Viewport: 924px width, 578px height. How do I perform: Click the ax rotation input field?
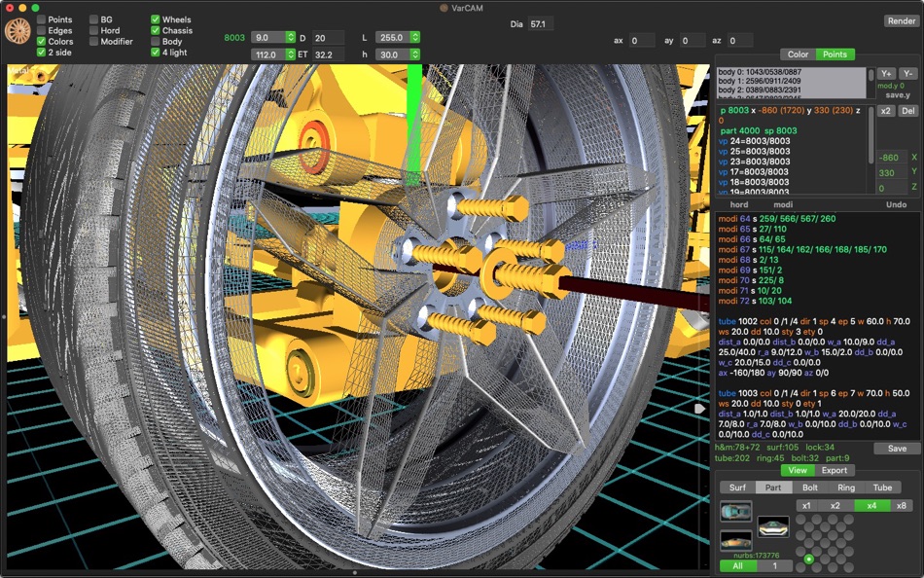(642, 41)
